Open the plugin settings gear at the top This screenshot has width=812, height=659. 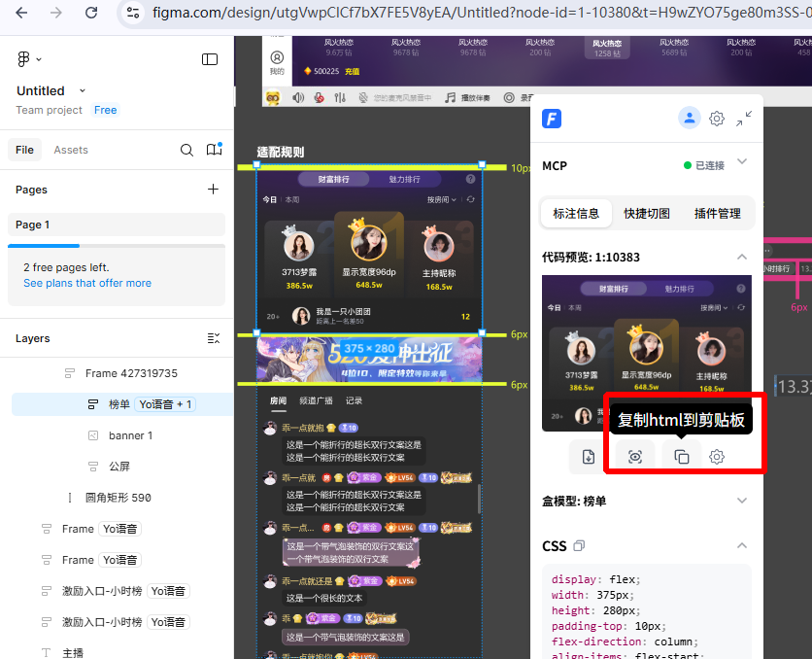(x=717, y=119)
